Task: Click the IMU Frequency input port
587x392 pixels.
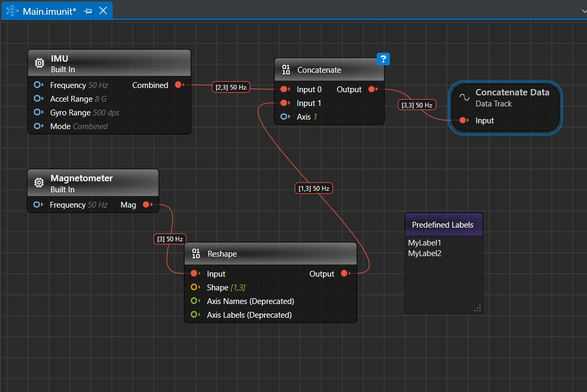Action: 38,85
